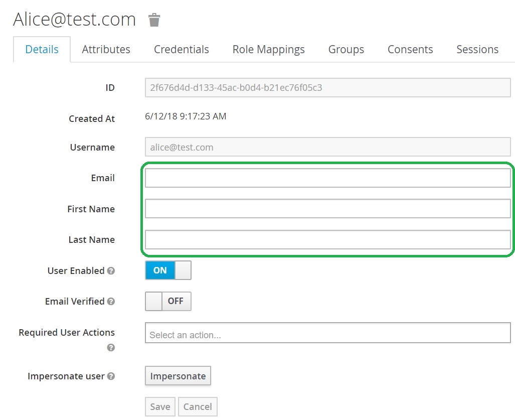Click the Save button
Image resolution: width=515 pixels, height=420 pixels.
(160, 407)
